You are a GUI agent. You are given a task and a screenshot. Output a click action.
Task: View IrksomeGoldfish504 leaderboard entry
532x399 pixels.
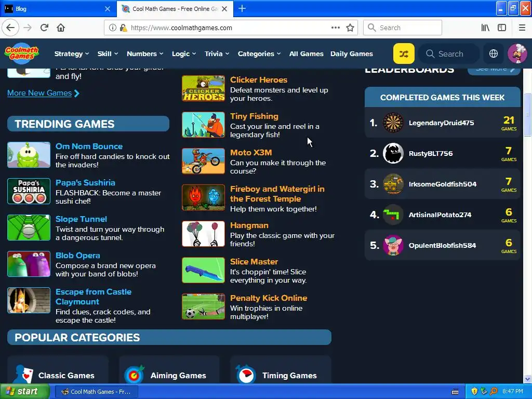(x=443, y=184)
